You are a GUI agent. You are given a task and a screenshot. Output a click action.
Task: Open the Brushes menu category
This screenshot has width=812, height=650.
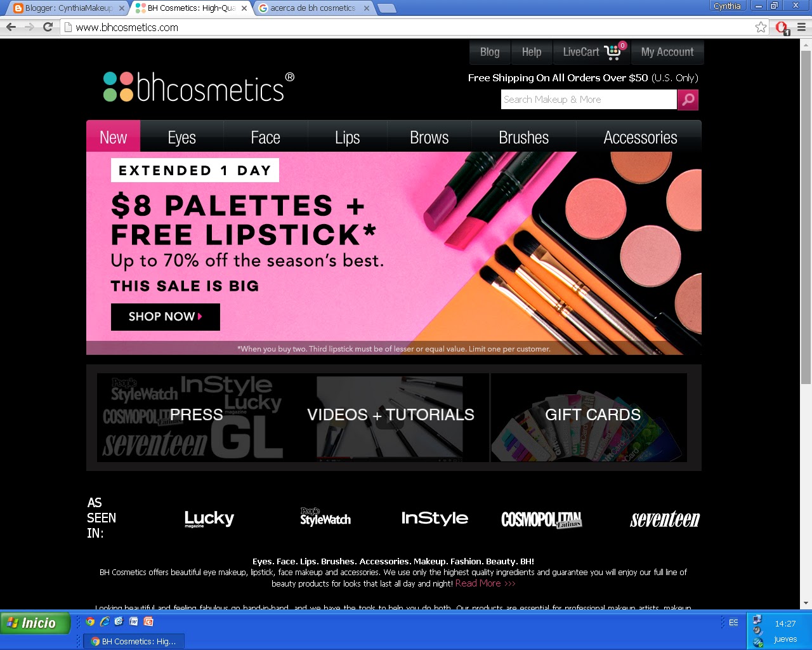[524, 137]
